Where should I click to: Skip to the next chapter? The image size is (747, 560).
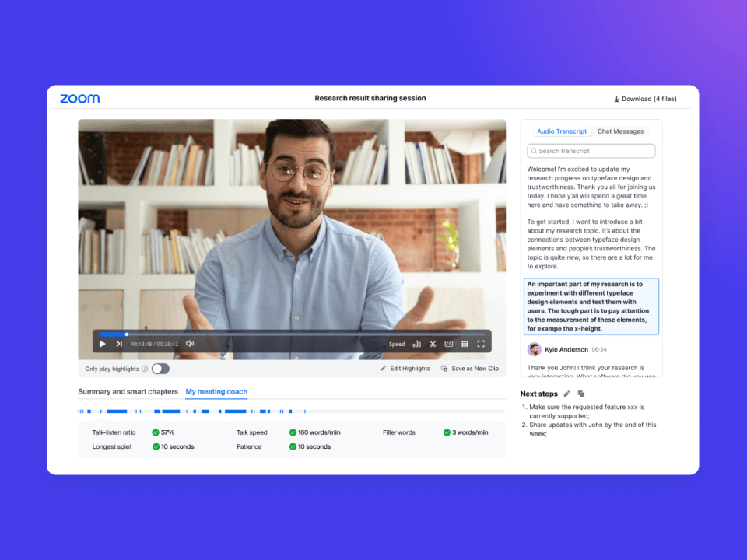(x=119, y=344)
